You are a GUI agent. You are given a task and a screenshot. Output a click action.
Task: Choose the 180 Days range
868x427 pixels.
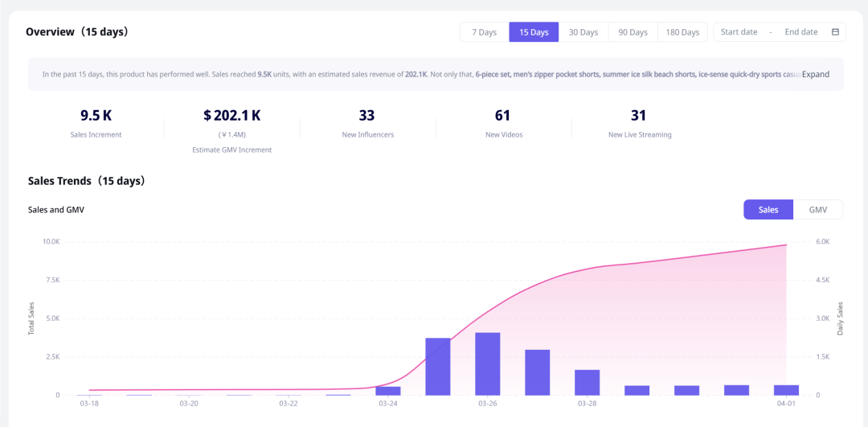point(682,32)
